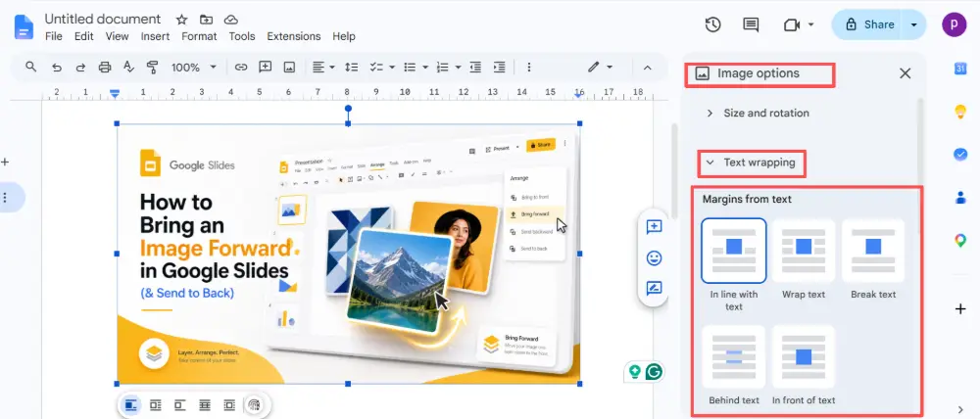Open the Docs home logo icon
Image resolution: width=980 pixels, height=419 pixels.
click(24, 26)
